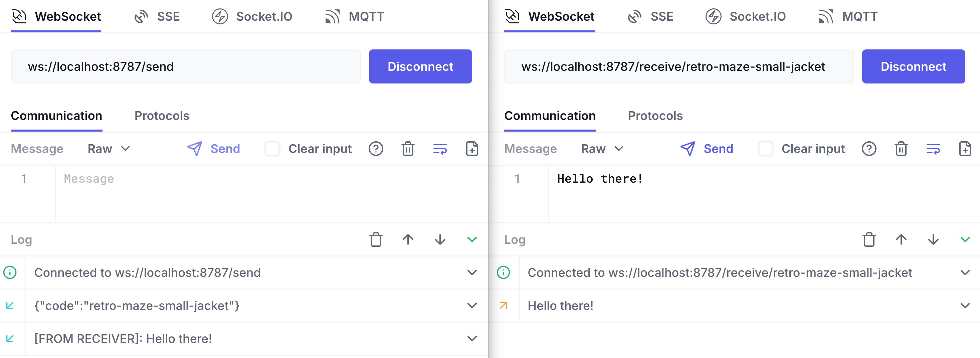Focus the empty Message editor in left panel
The image size is (980, 358).
[x=271, y=194]
